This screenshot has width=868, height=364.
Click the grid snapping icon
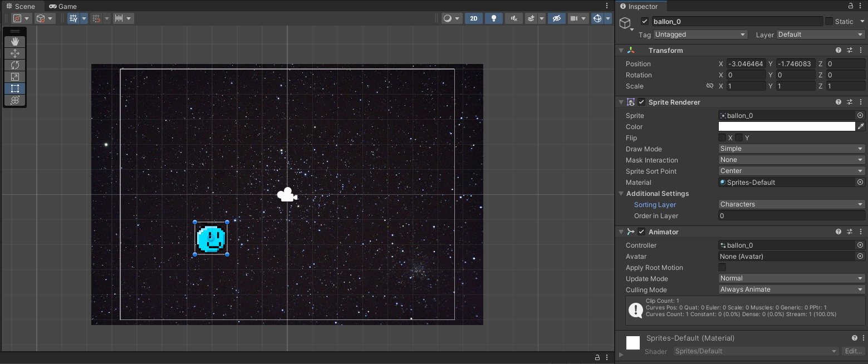96,18
